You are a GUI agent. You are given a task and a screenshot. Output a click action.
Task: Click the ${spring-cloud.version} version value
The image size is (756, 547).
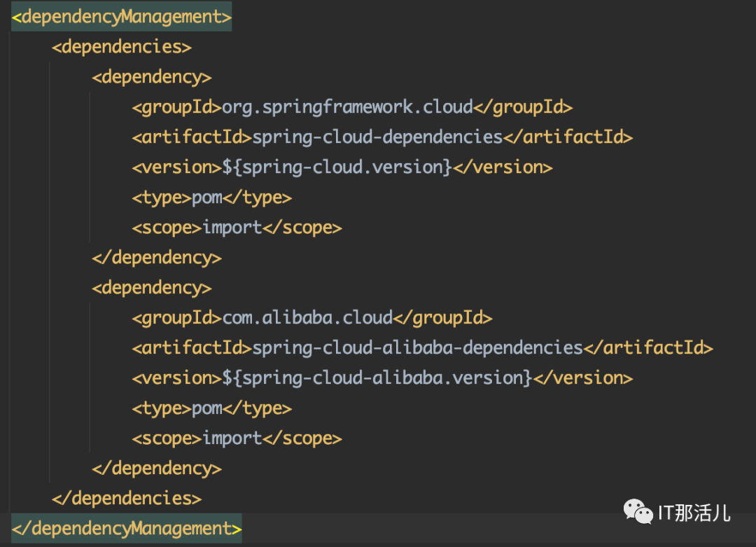click(337, 167)
